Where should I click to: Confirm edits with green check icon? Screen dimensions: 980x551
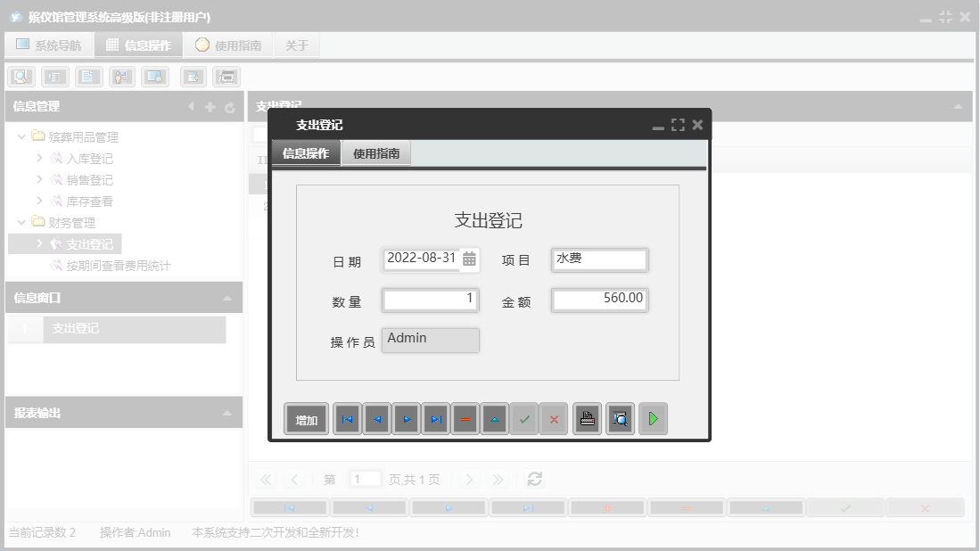pos(524,418)
